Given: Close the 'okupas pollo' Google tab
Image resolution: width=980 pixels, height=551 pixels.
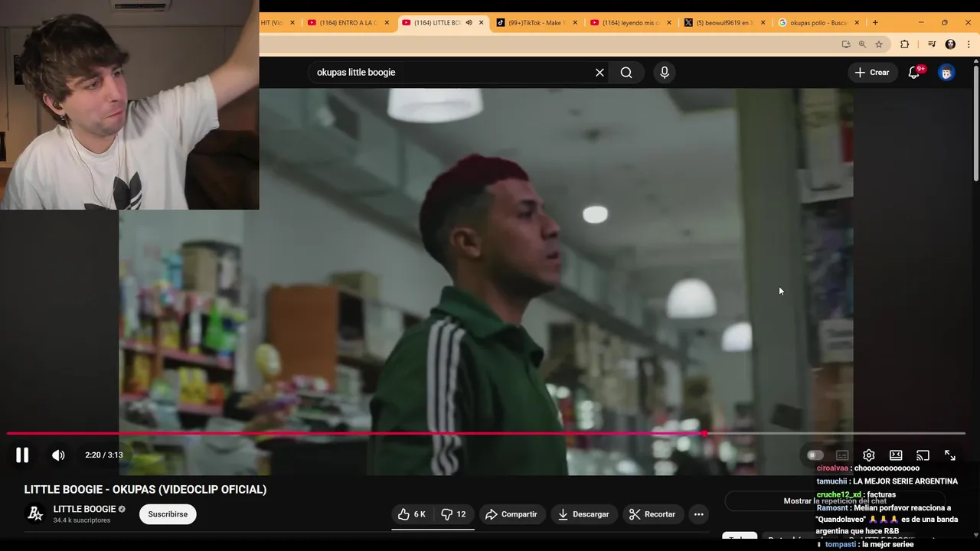Looking at the screenshot, I should [857, 23].
